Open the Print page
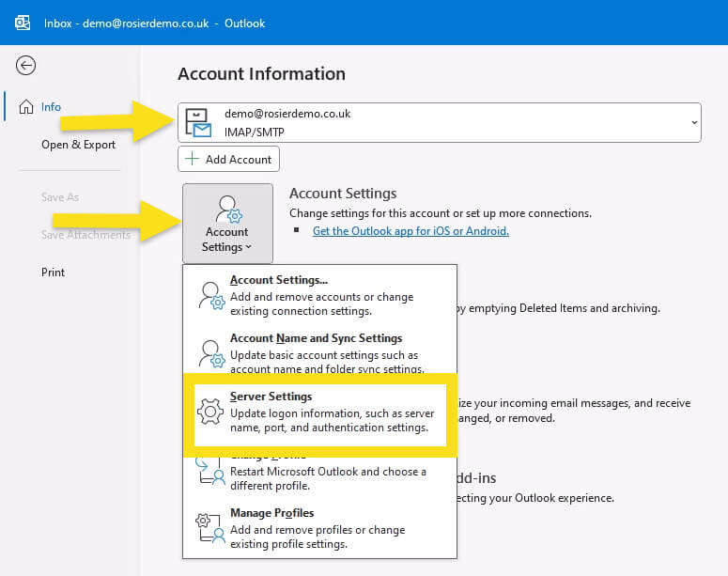Image resolution: width=728 pixels, height=576 pixels. tap(53, 272)
